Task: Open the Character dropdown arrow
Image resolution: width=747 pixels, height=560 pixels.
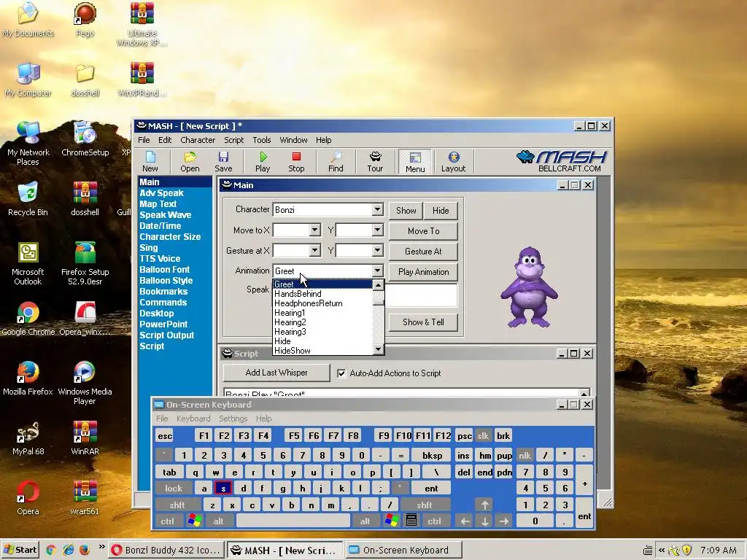Action: (377, 209)
